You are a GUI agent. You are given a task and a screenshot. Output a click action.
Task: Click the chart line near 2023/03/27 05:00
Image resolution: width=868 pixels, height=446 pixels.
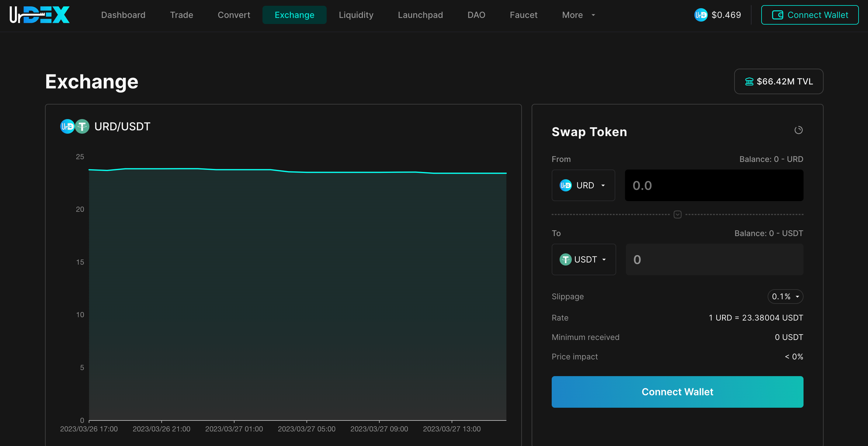307,172
